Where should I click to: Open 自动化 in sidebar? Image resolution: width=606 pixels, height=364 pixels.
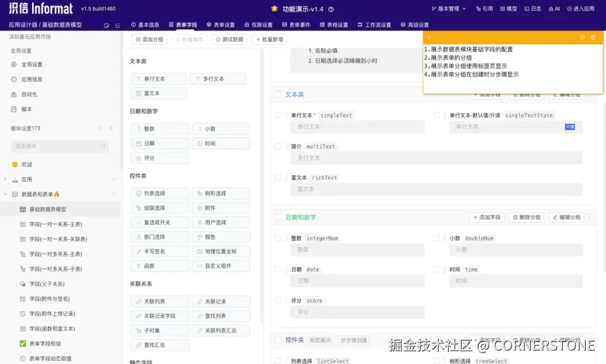(x=24, y=94)
